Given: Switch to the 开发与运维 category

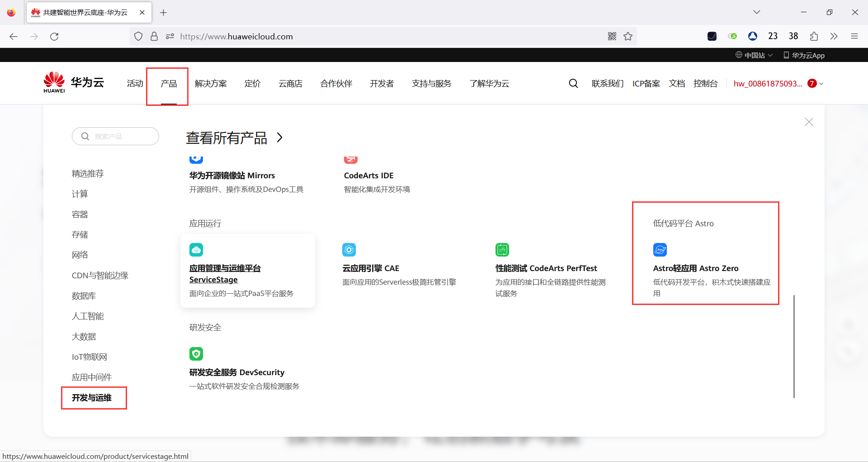Looking at the screenshot, I should pos(92,398).
